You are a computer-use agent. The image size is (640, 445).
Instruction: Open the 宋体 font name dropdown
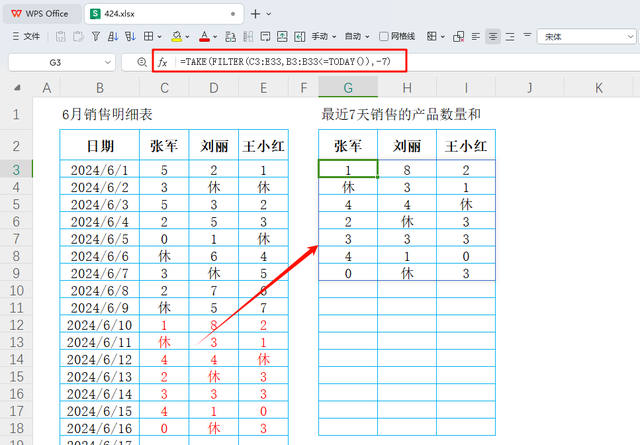pyautogui.click(x=587, y=37)
